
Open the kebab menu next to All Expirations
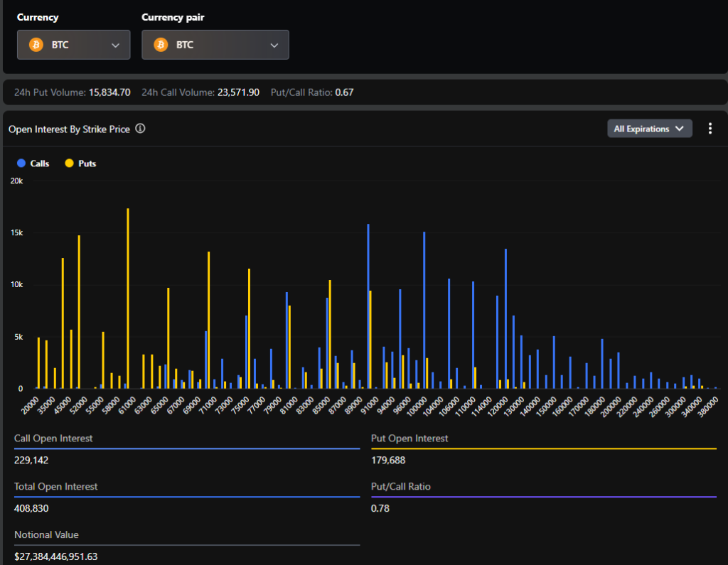(710, 128)
